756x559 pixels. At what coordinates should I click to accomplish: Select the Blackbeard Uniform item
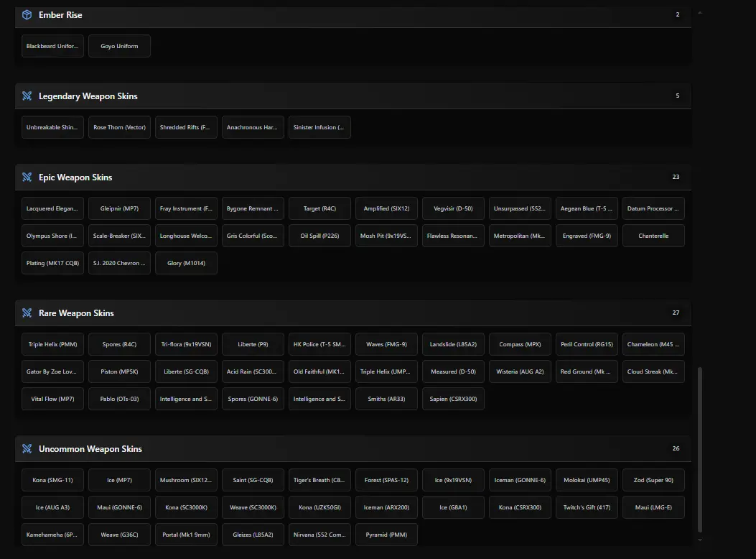pyautogui.click(x=52, y=46)
